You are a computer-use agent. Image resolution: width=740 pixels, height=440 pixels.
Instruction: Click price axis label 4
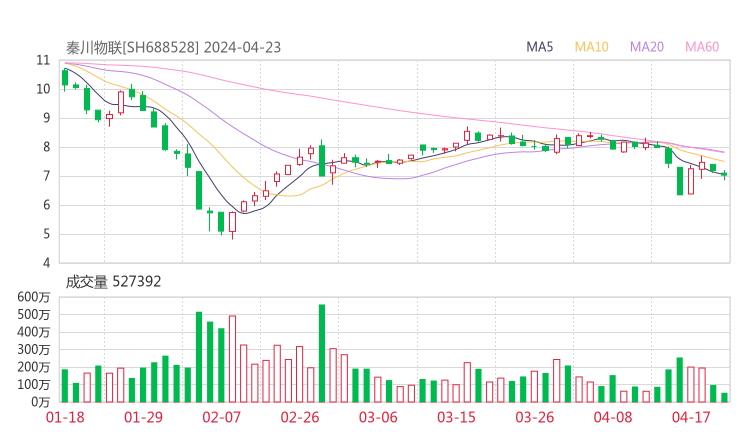pos(46,263)
